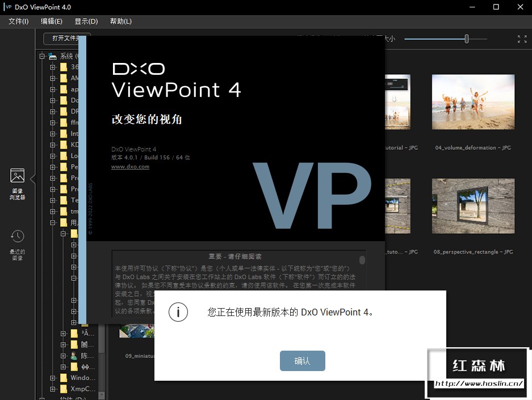This screenshot has height=400, width=532.
Task: Open the Recent Images (最近的图像) clock icon
Action: coord(17,236)
